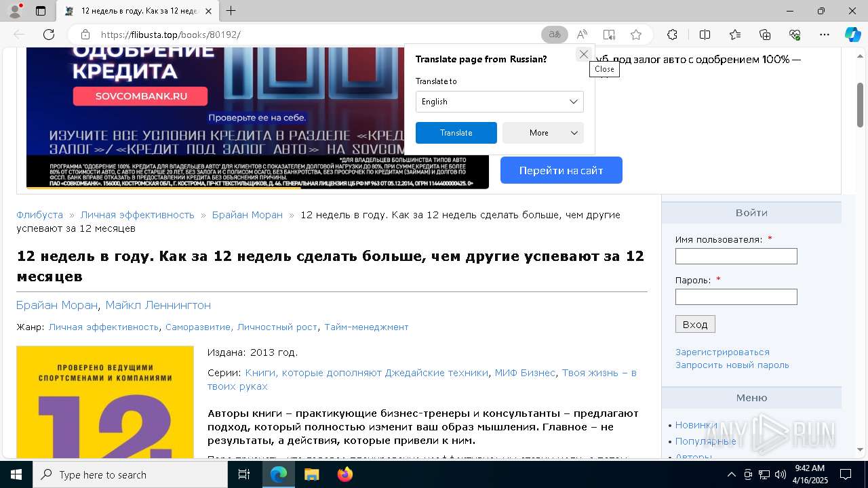Open genre Тайм-менеджмент link
The width and height of the screenshot is (868, 488).
click(x=366, y=327)
